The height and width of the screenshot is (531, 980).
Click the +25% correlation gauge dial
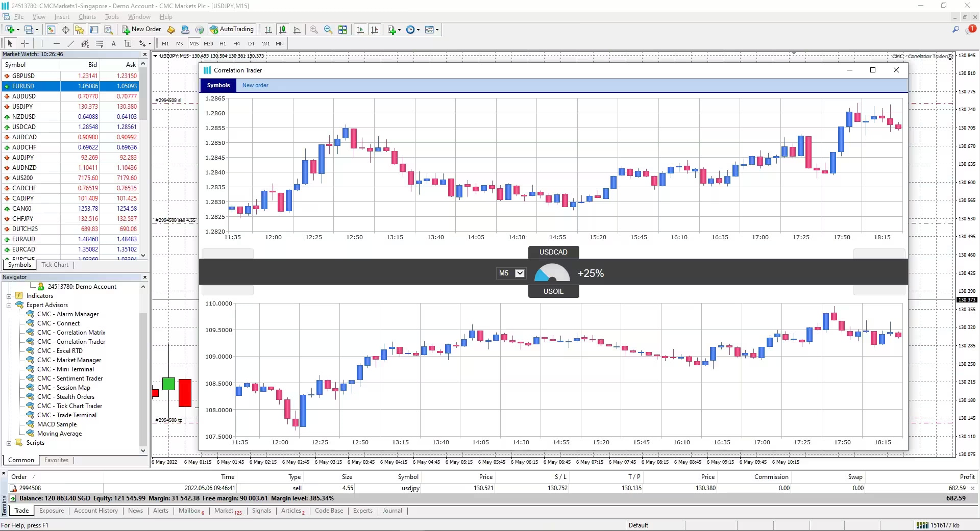tap(551, 273)
